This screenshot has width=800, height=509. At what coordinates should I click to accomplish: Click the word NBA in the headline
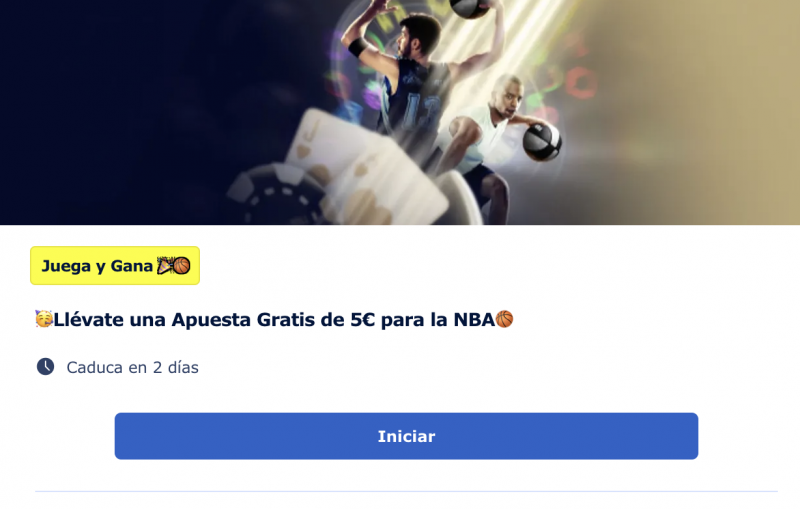coord(474,320)
